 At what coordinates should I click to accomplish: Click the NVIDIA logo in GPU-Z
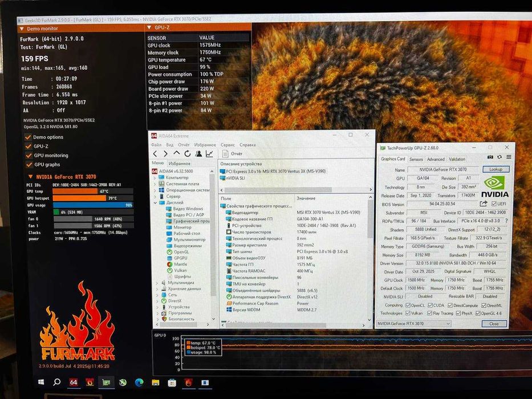[495, 187]
